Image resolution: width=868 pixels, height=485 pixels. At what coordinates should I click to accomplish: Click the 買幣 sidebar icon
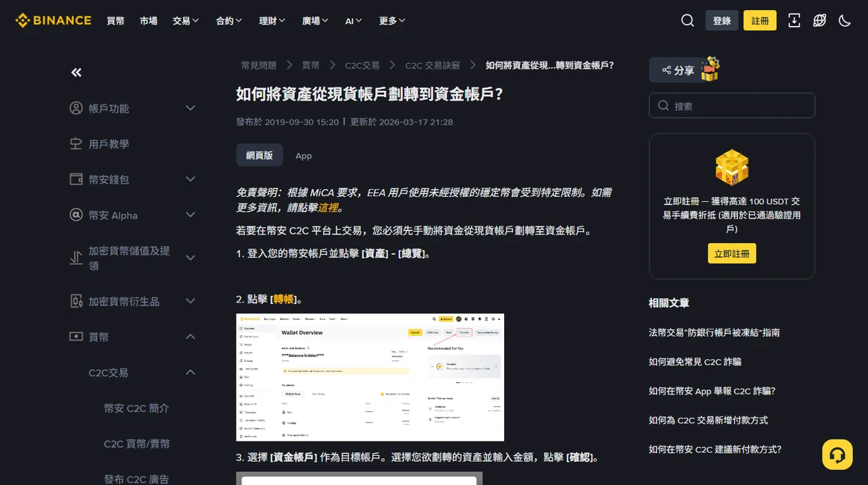pos(76,337)
